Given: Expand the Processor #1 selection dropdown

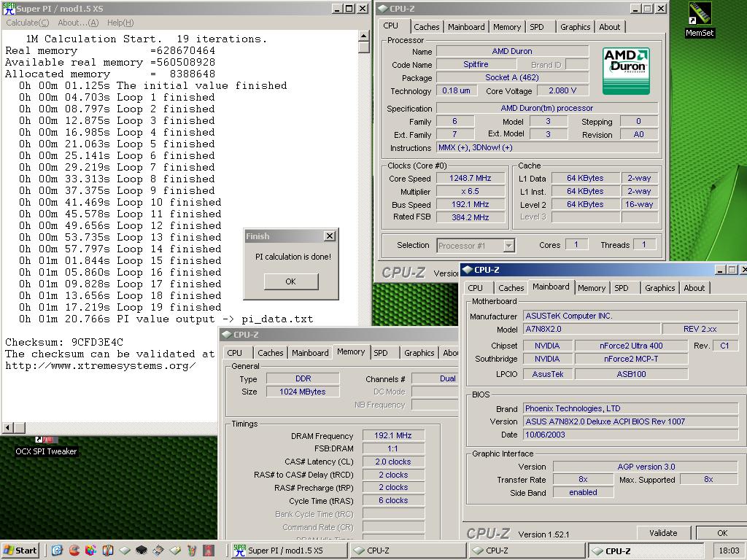Looking at the screenshot, I should click(x=508, y=246).
